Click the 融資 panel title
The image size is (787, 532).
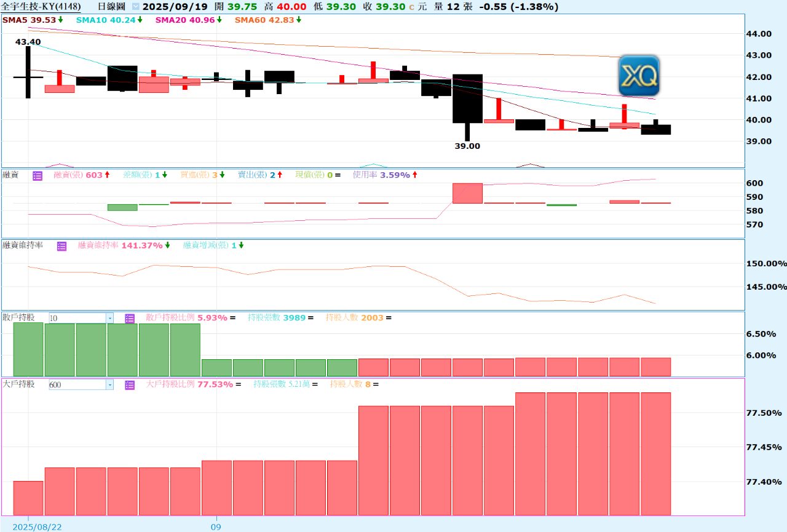(10, 175)
